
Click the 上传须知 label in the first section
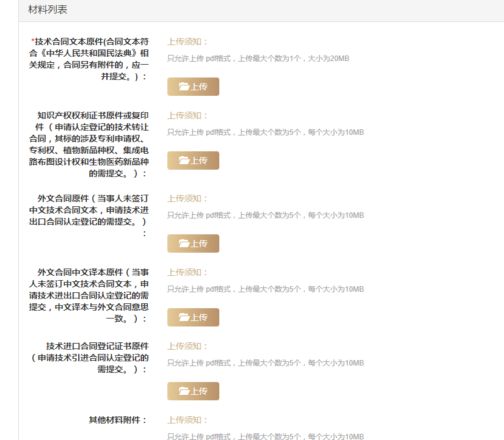click(184, 40)
